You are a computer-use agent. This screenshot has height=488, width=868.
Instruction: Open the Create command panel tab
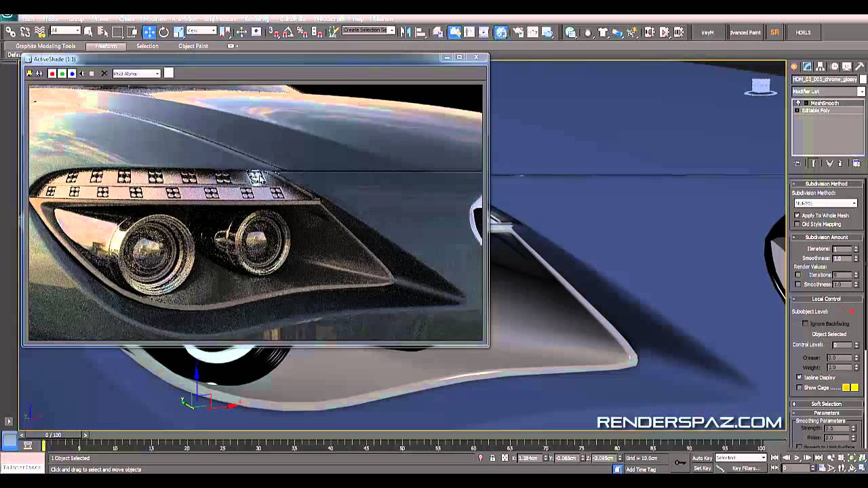[x=794, y=66]
